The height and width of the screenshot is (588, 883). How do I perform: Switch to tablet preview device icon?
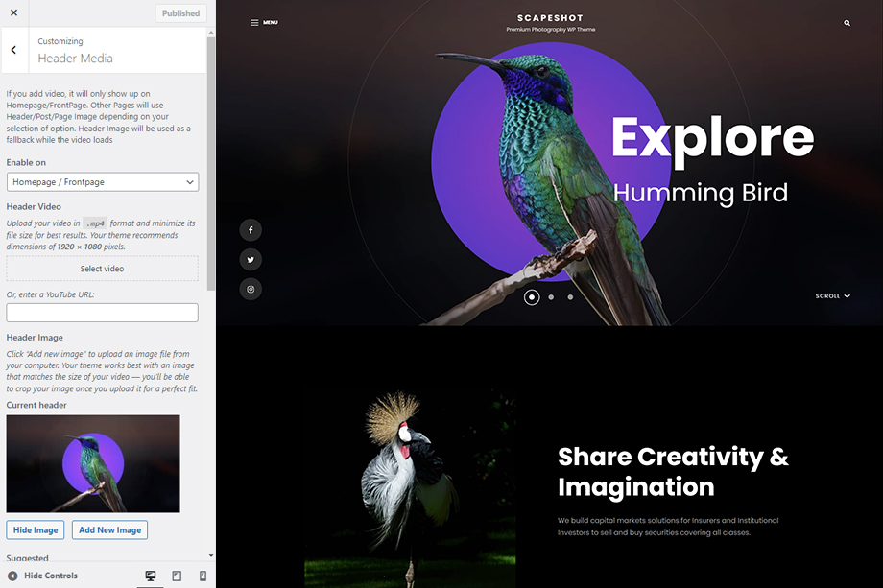click(x=177, y=576)
